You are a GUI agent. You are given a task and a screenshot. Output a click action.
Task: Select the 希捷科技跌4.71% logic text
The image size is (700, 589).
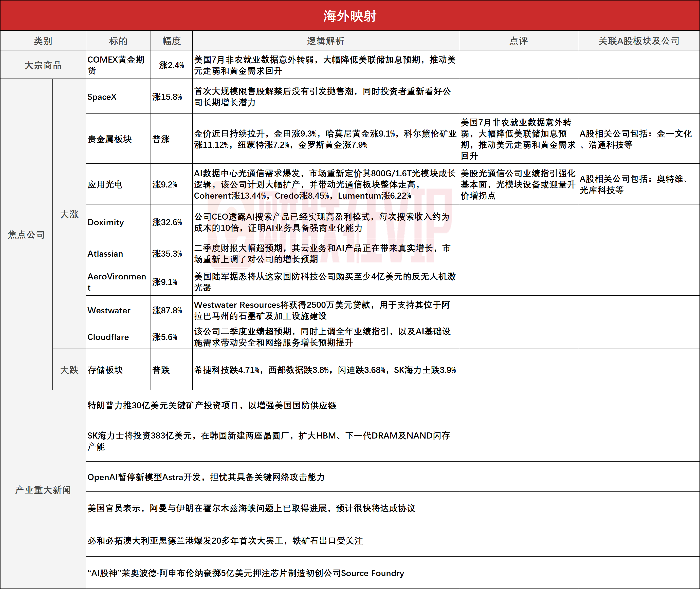coord(325,370)
